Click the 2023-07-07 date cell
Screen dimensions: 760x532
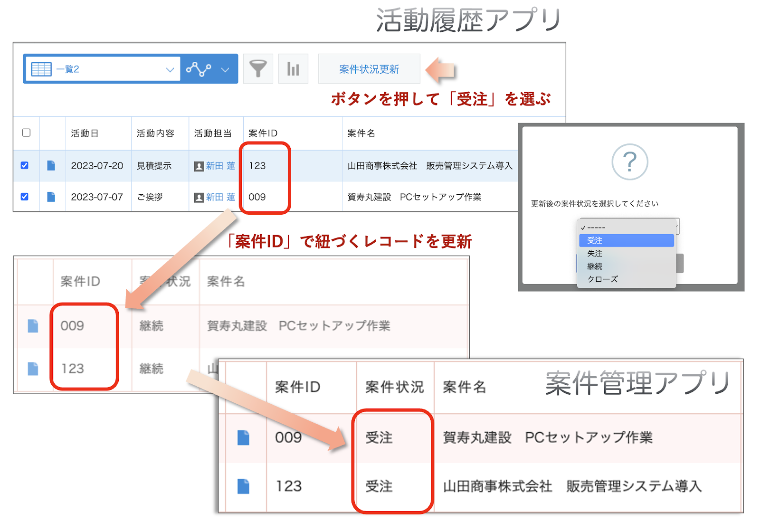(x=97, y=197)
